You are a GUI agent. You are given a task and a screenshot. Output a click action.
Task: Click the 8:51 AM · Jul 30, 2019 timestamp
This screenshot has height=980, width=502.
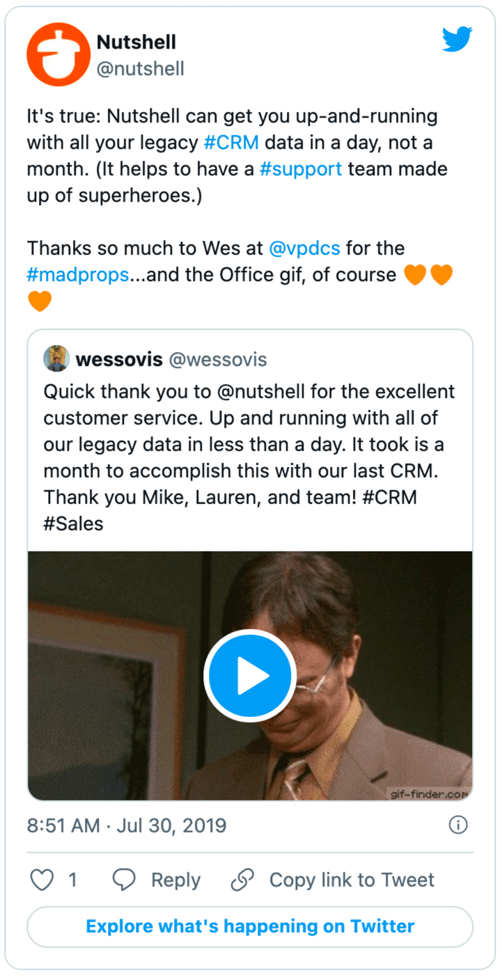pos(127,825)
